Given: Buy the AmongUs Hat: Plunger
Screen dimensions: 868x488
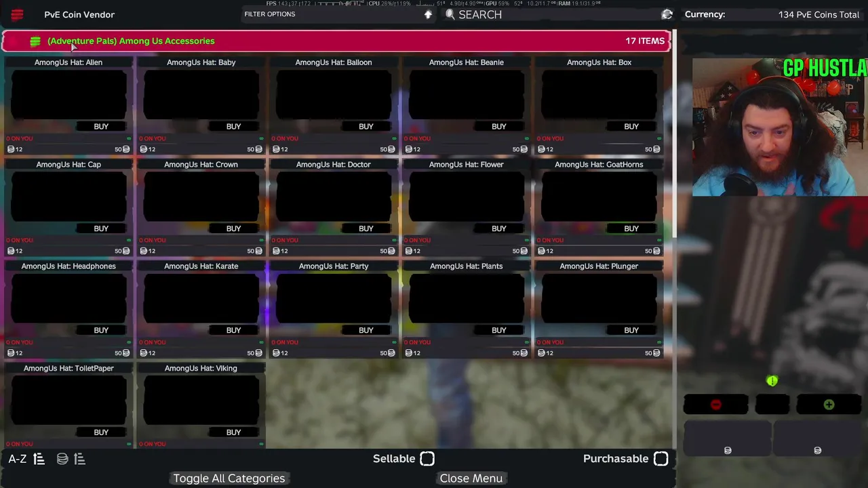Looking at the screenshot, I should (631, 330).
